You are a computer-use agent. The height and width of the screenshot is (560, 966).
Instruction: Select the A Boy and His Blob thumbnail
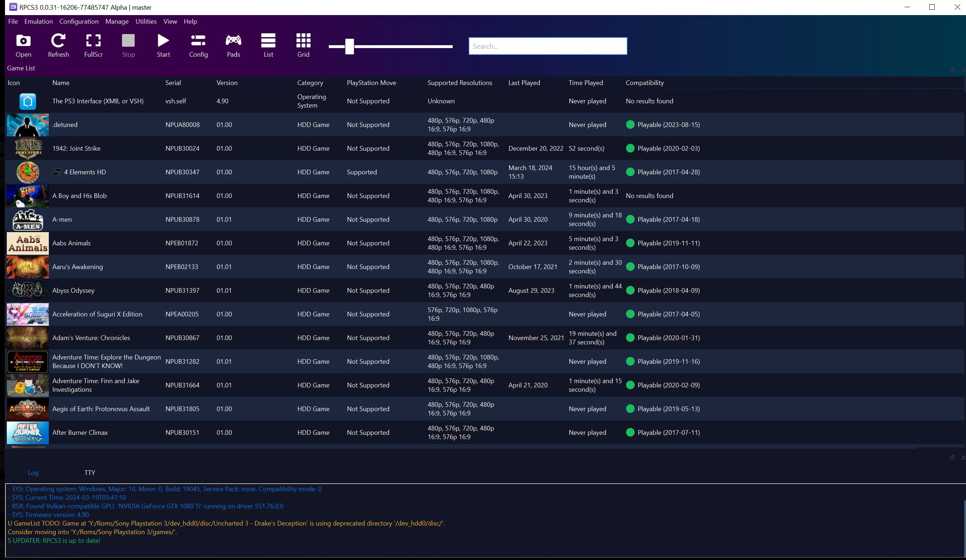(x=28, y=196)
